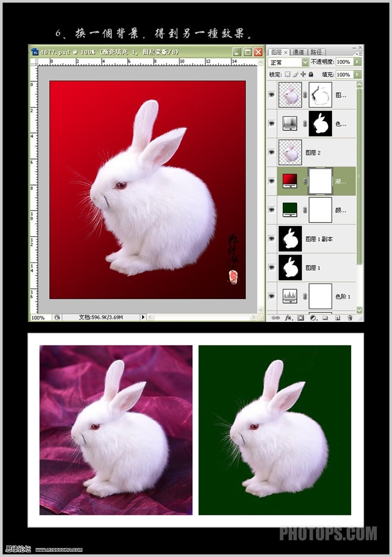Close the 4677.psd document window

(259, 52)
